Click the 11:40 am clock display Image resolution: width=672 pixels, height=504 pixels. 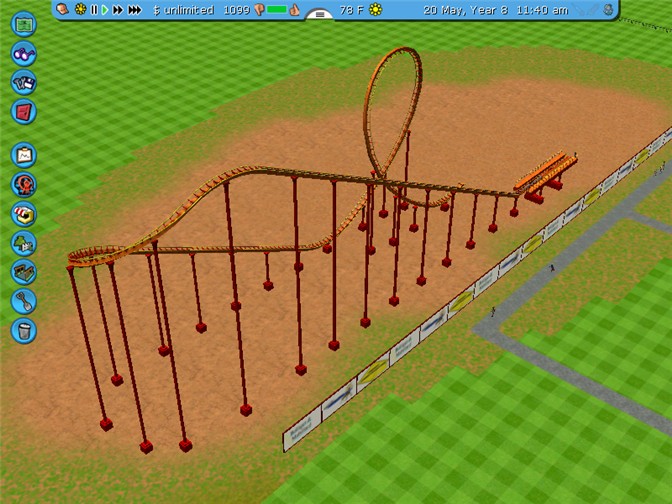coord(542,10)
